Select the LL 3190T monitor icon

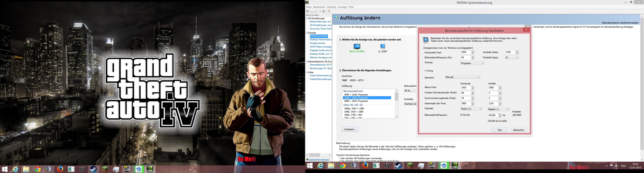[x=383, y=47]
